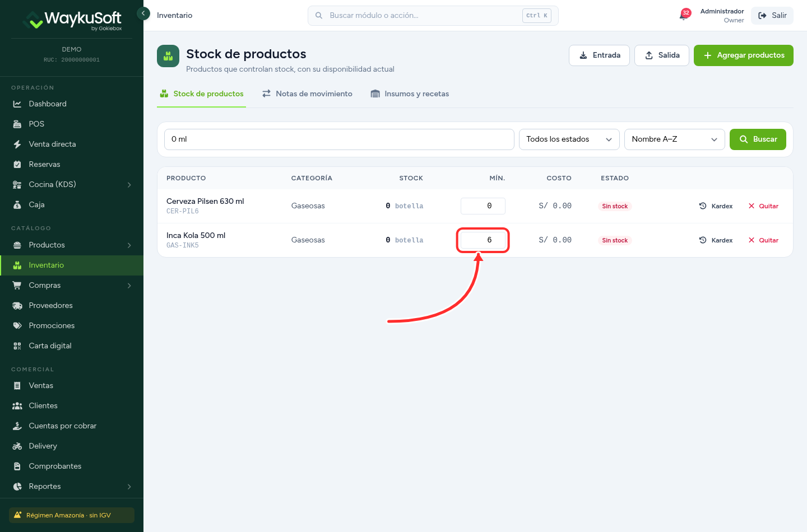Click the Promociones tags icon
Screen dimensions: 807x532
(17, 325)
